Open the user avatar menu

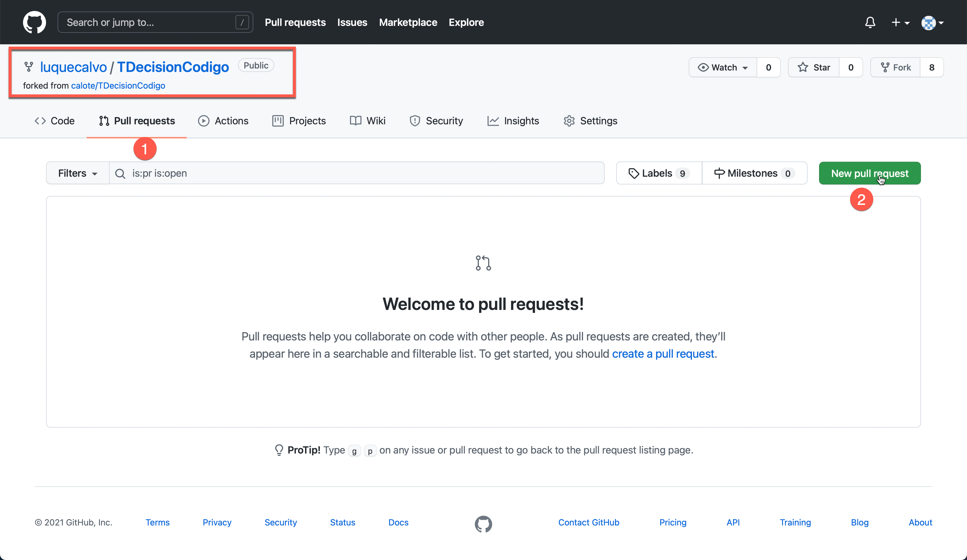(x=932, y=23)
